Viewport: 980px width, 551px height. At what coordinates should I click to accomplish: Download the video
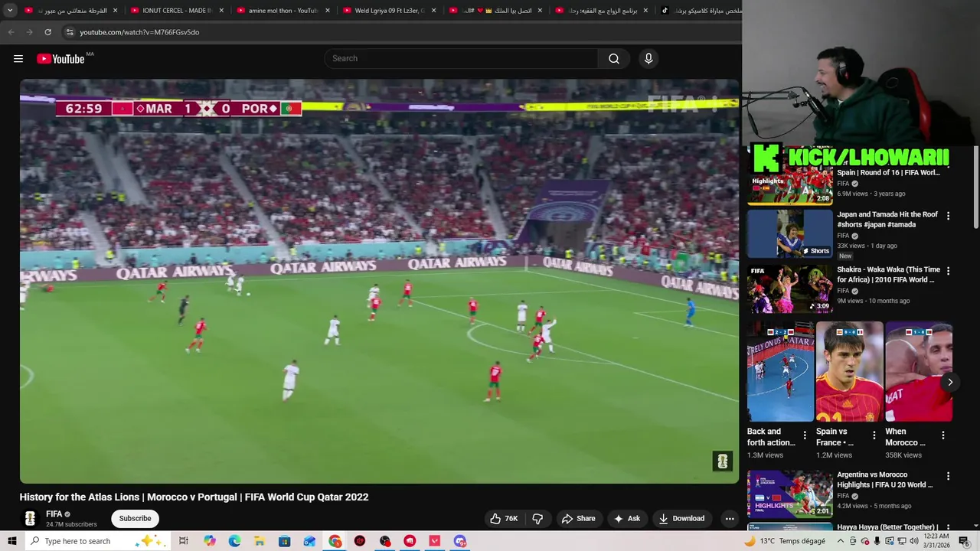point(681,518)
